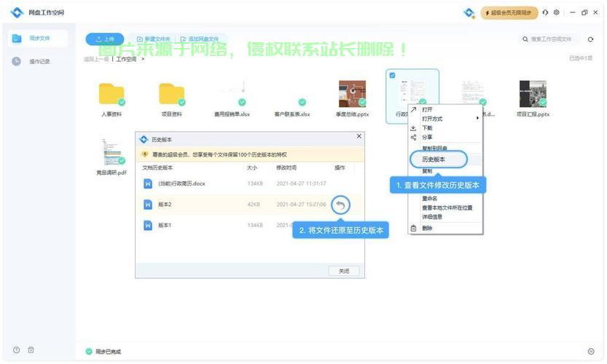The height and width of the screenshot is (364, 607).
Task: Open the settings gear in title bar
Action: [x=556, y=12]
